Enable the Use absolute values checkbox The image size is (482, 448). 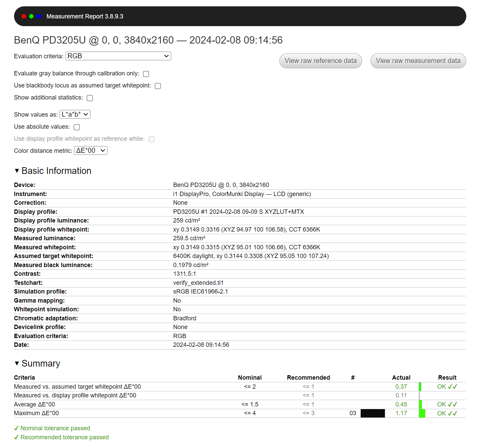coord(77,127)
